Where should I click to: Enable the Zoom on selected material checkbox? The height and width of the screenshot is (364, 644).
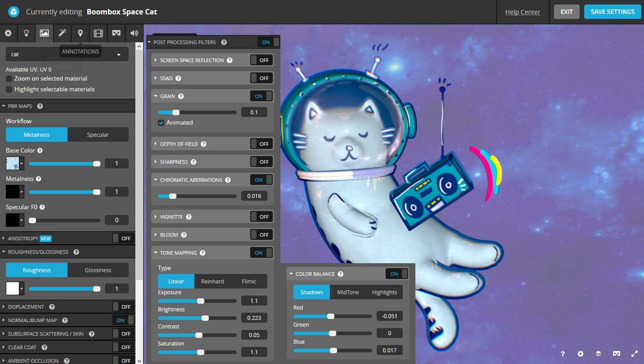point(9,79)
